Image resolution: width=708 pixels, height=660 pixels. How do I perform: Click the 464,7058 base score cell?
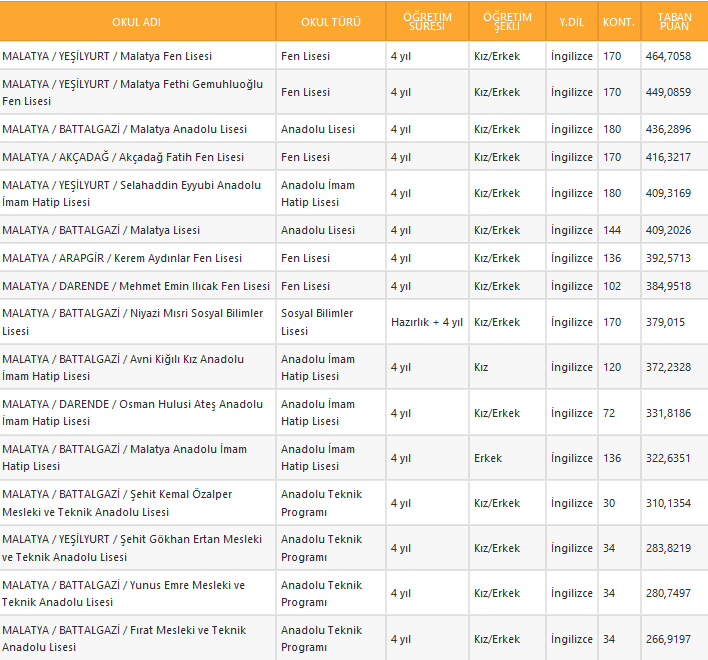(668, 56)
